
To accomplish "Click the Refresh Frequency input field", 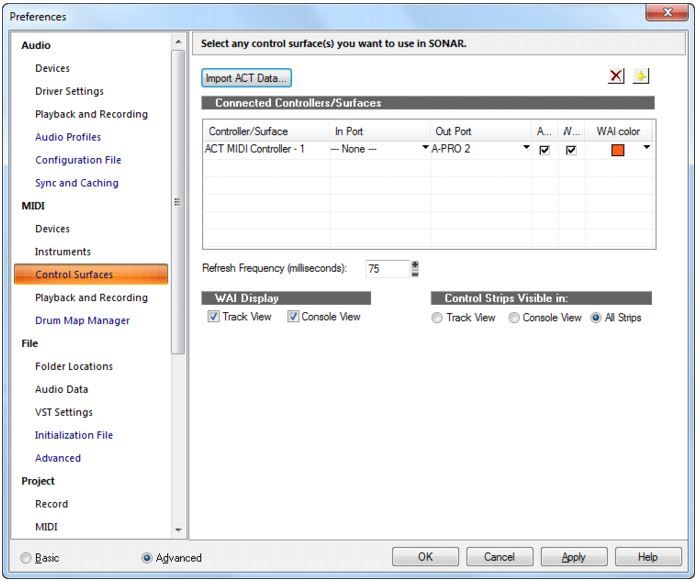I will [387, 268].
